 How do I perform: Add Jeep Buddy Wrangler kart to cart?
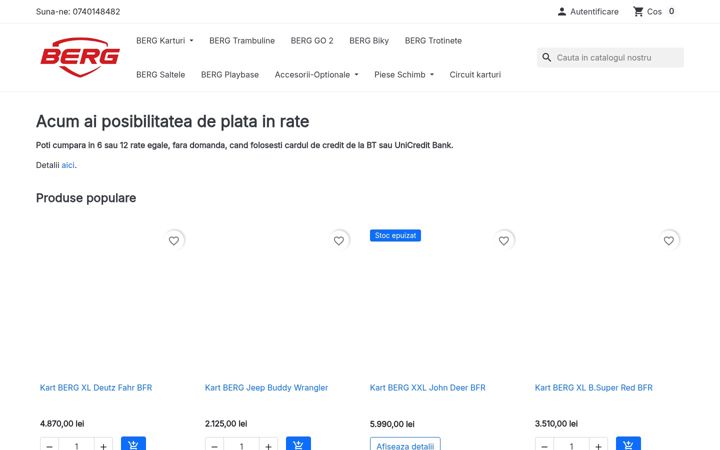click(298, 444)
